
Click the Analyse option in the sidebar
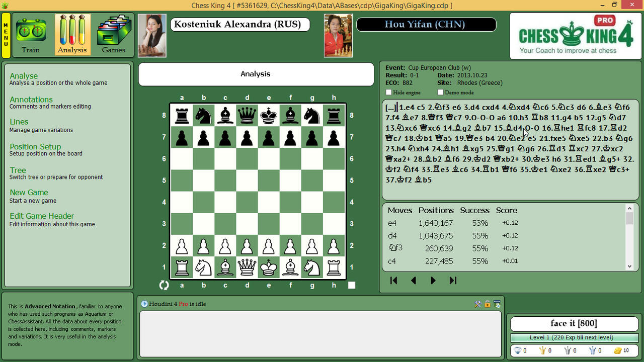click(x=24, y=76)
